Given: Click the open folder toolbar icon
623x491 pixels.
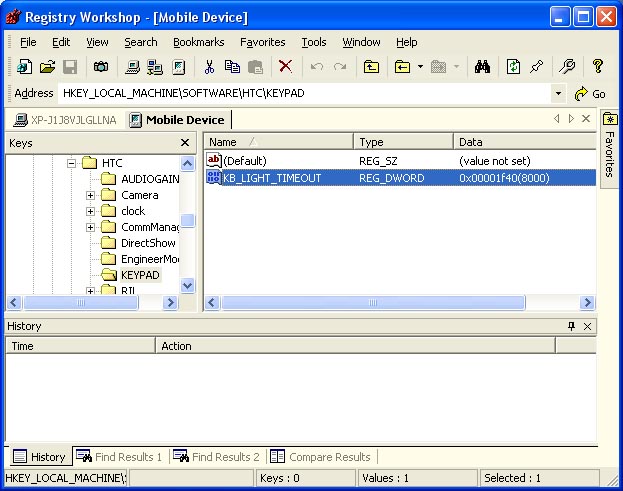Looking at the screenshot, I should (47, 67).
